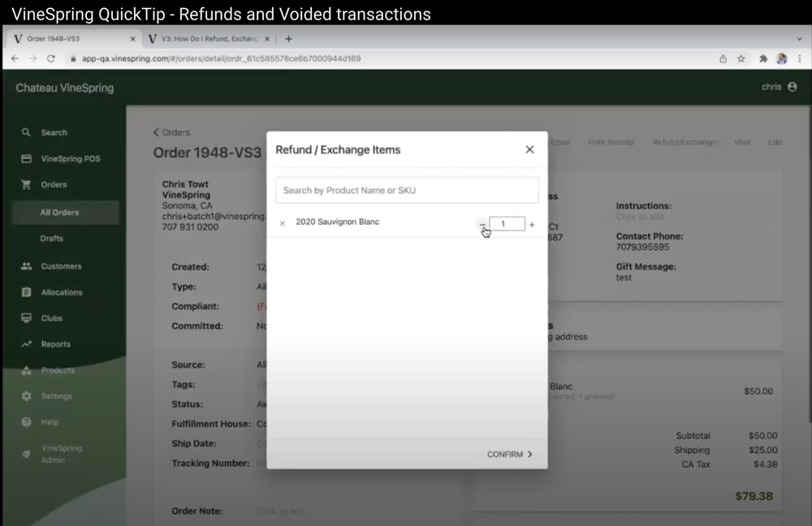Click the Chateau VineSpring title
The image size is (812, 526).
(65, 88)
